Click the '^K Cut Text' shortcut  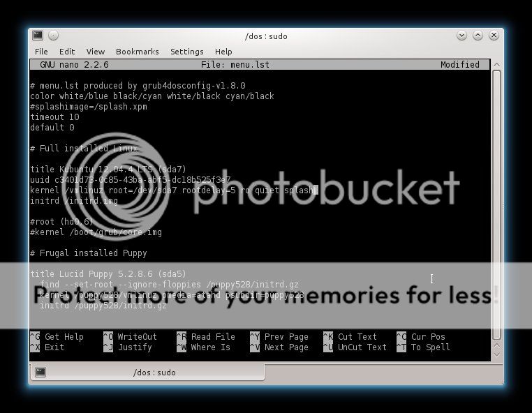coord(350,337)
